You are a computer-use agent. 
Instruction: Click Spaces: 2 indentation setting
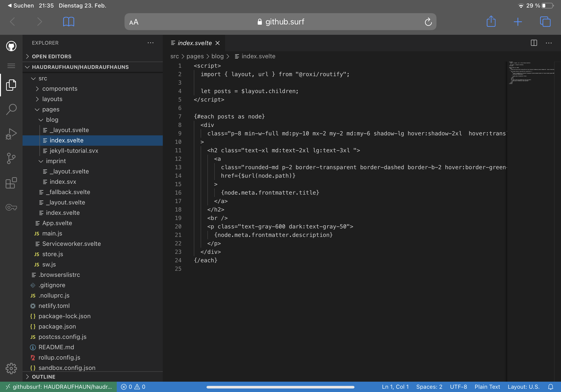tap(429, 387)
